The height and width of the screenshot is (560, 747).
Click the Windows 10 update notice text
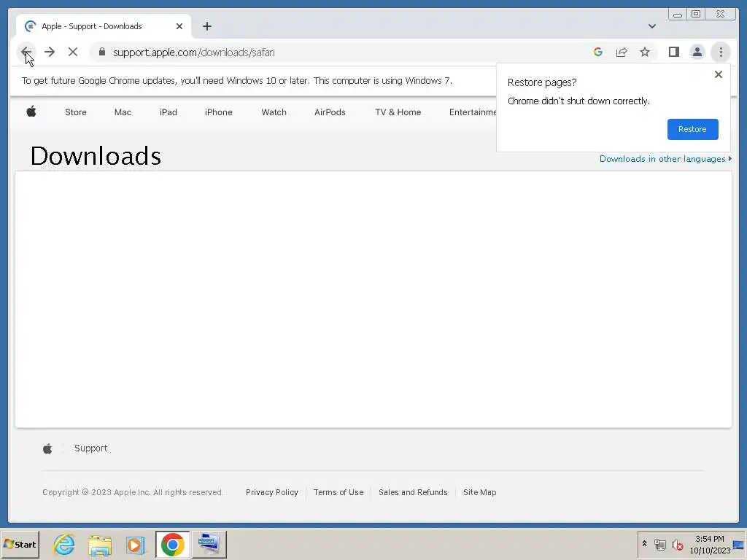point(237,80)
